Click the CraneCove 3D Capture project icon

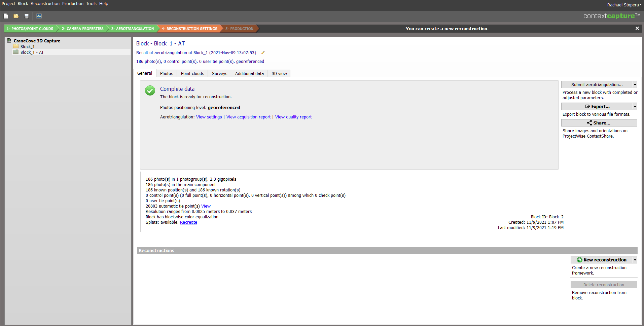[9, 40]
